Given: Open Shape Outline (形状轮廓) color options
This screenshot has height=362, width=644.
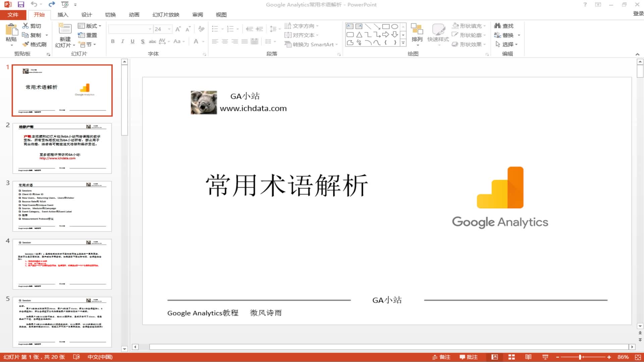Looking at the screenshot, I should pos(469,35).
